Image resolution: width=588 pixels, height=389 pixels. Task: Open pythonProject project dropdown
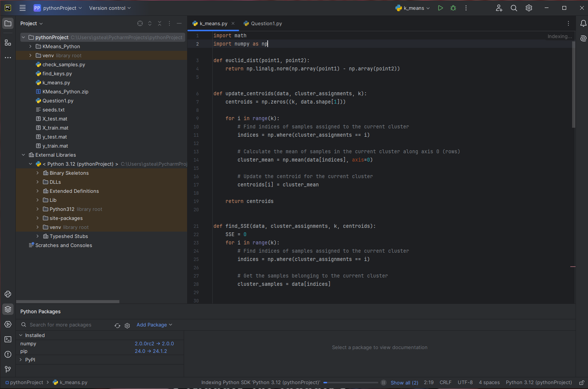pyautogui.click(x=58, y=8)
